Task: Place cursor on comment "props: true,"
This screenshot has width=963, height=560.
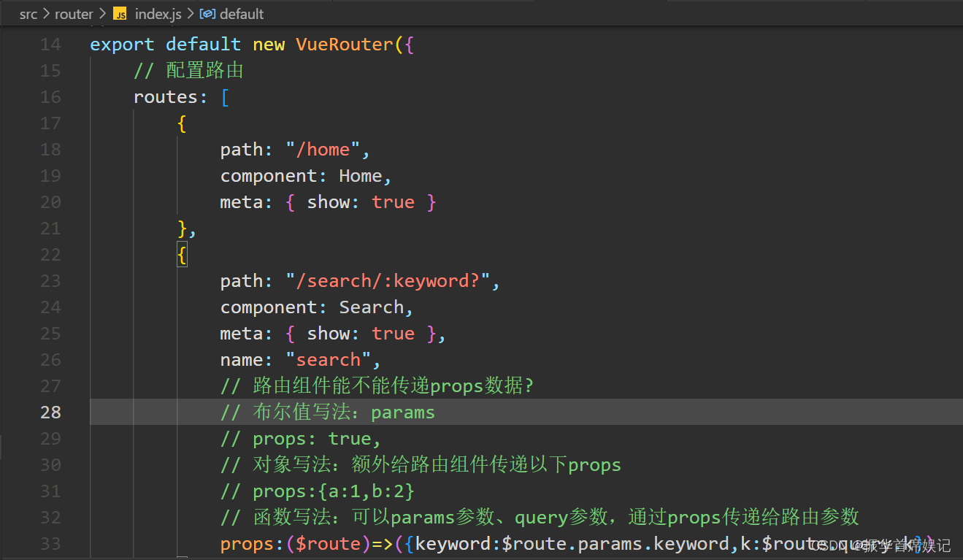Action: click(x=301, y=439)
